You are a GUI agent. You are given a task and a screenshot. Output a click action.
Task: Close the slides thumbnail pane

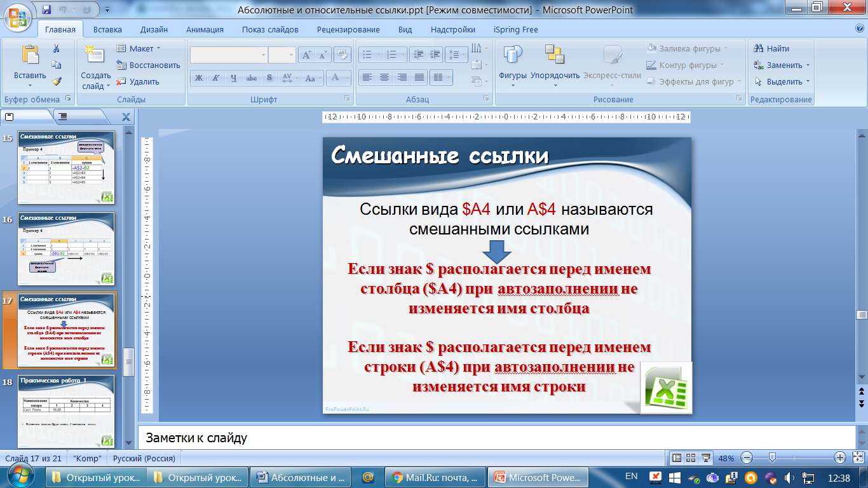(126, 117)
